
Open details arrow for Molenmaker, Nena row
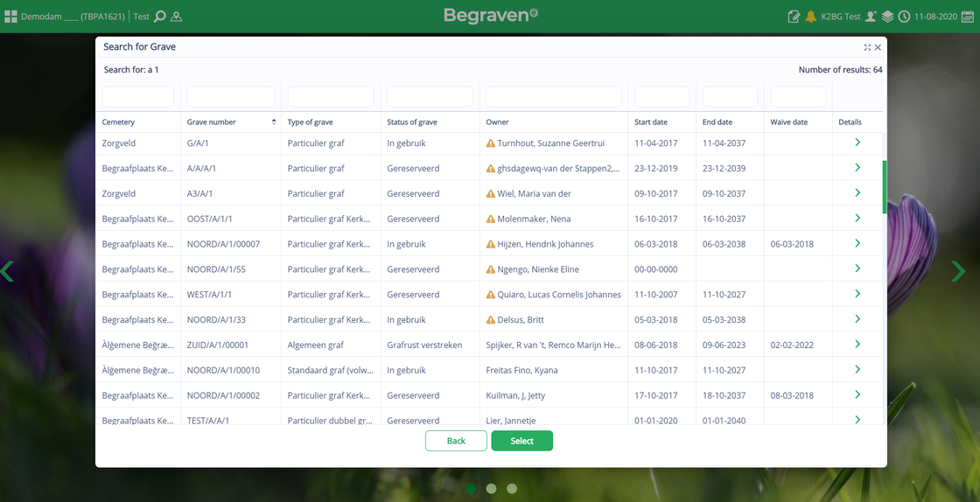coord(857,218)
